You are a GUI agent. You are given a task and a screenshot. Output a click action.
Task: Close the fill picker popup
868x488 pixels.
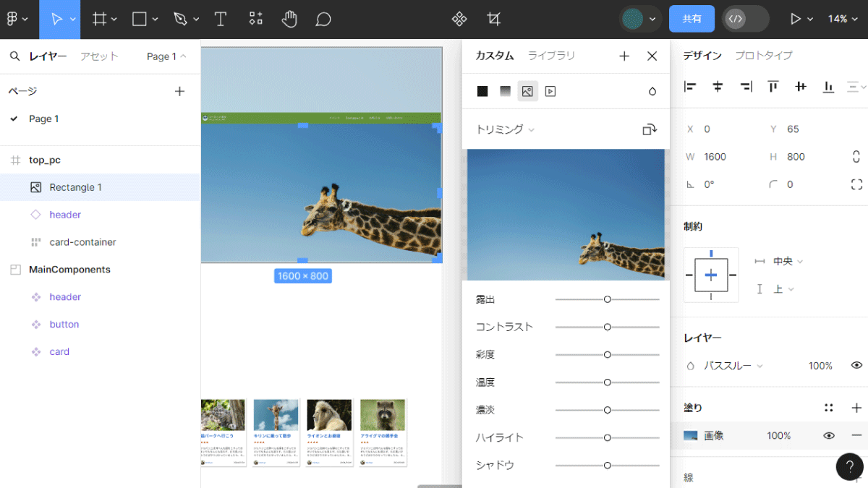[x=652, y=56]
